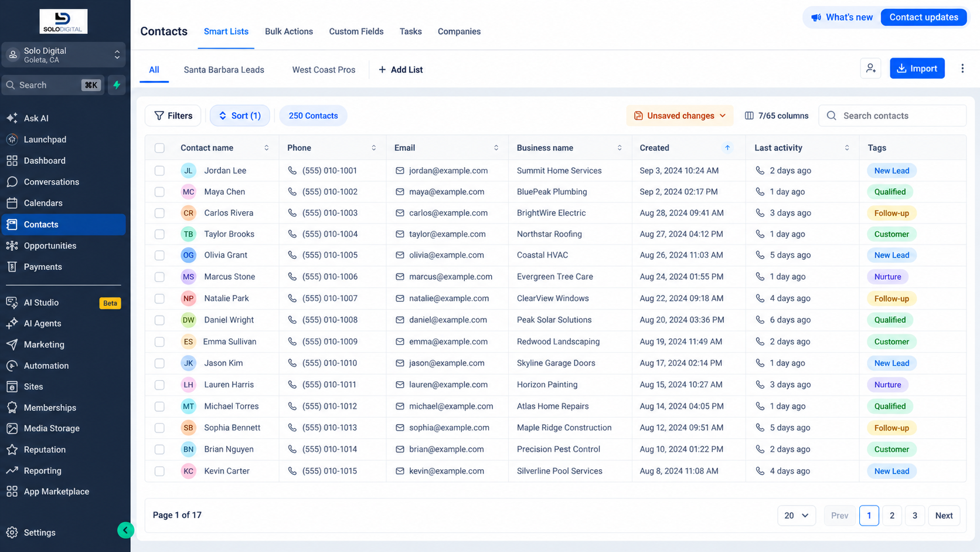Click last activity phone icon for Olivia Grant
Screen dimensions: 980x552
click(x=760, y=255)
